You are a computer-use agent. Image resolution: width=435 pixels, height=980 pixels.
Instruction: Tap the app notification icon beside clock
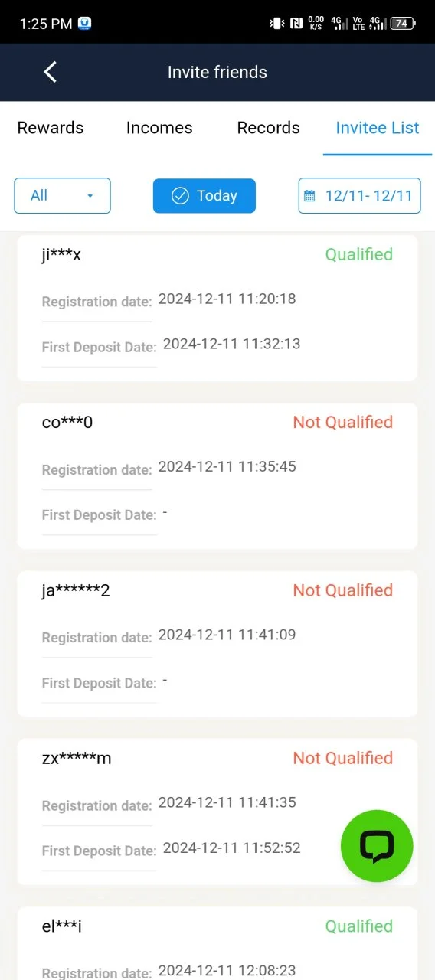[86, 24]
